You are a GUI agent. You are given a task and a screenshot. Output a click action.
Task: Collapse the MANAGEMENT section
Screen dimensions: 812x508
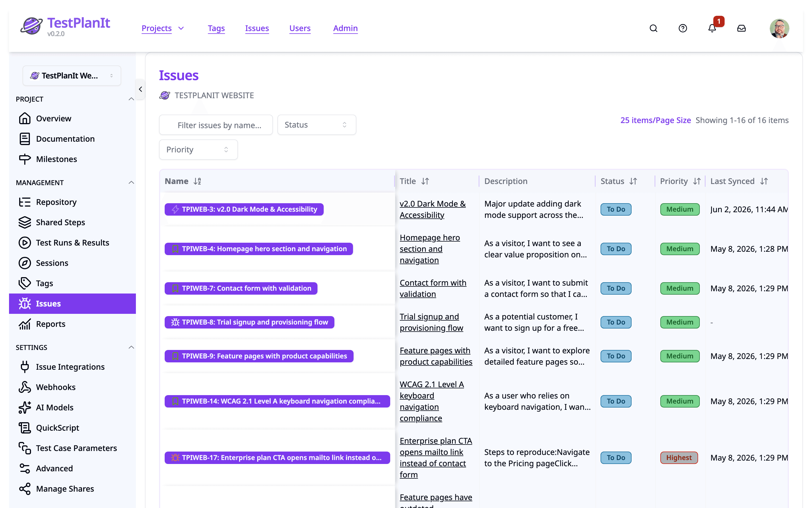[x=131, y=182]
